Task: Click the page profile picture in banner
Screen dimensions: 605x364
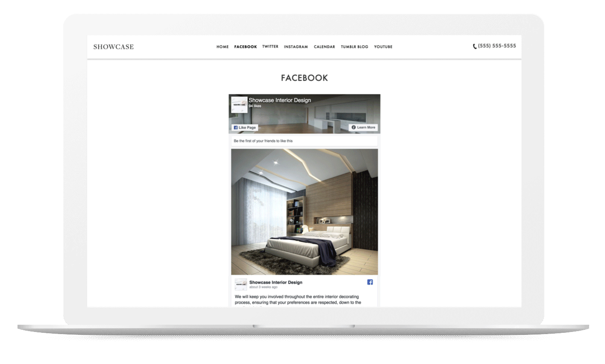Action: 239,105
